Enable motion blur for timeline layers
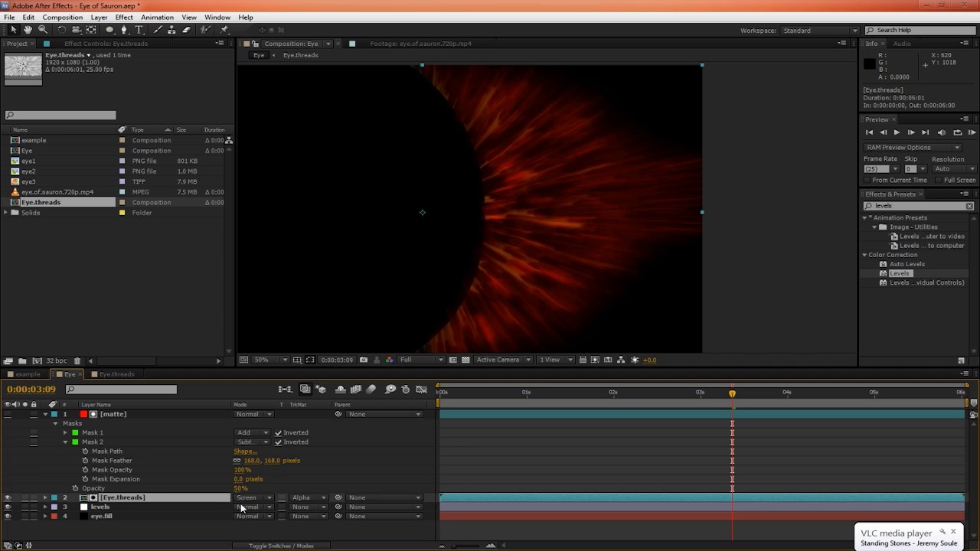Viewport: 980px width, 551px height. tap(371, 390)
